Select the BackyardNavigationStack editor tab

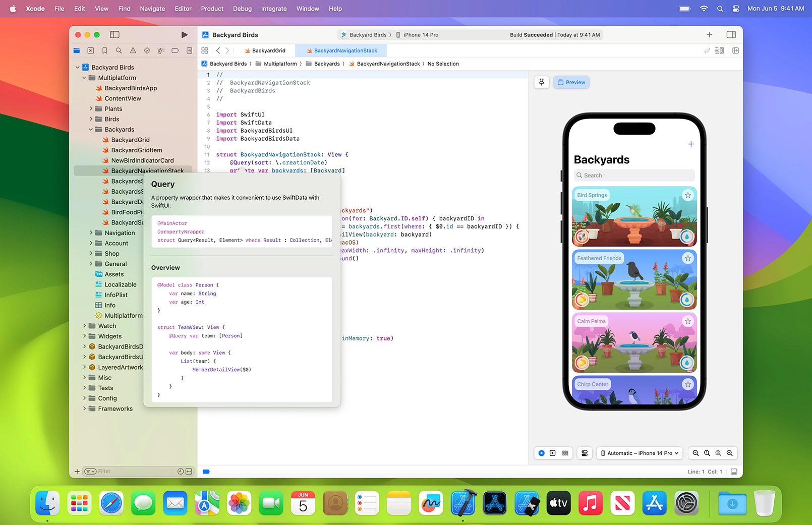341,50
